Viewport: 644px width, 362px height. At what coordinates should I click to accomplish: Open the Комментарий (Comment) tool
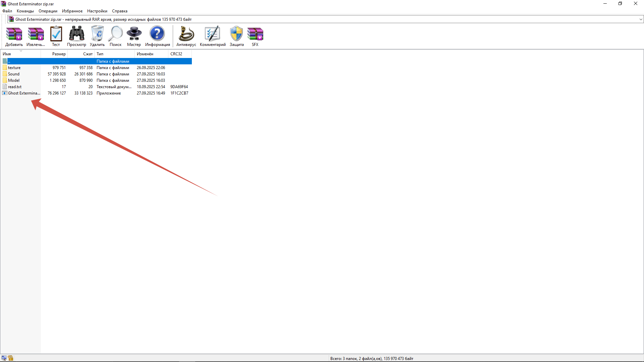(x=213, y=36)
